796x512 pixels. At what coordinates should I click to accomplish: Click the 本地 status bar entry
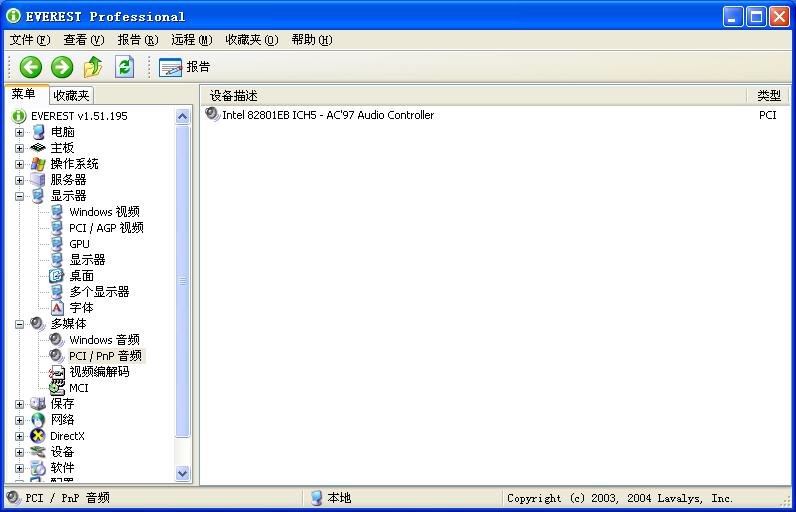click(x=331, y=498)
